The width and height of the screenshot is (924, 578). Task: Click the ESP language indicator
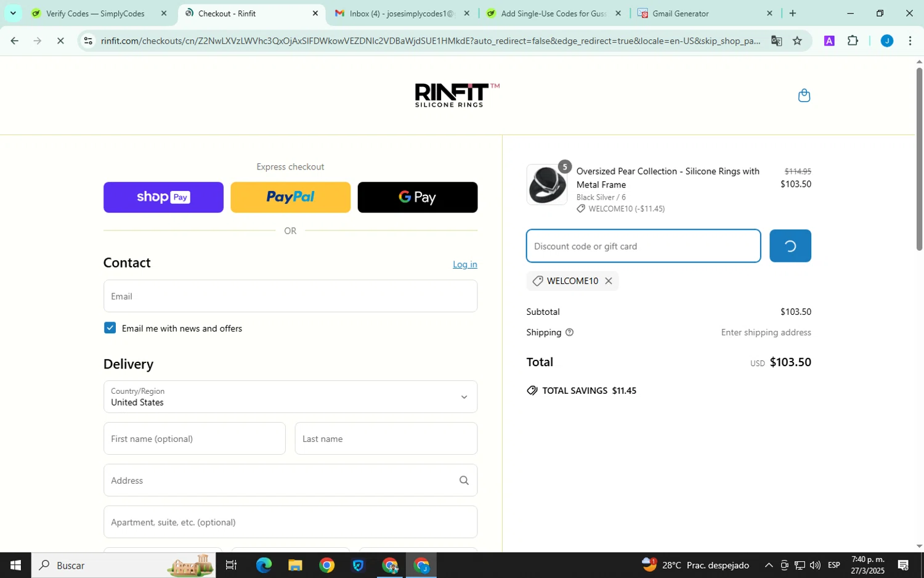coord(834,565)
